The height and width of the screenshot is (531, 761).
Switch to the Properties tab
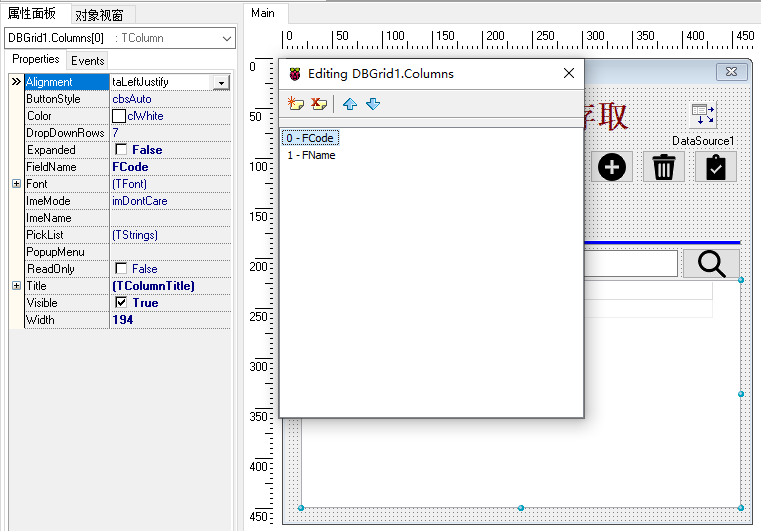35,59
